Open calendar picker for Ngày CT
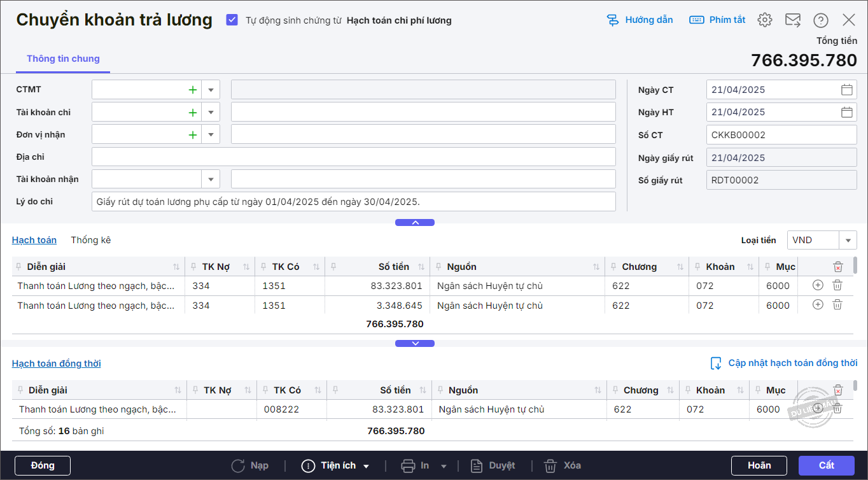The height and width of the screenshot is (480, 868). click(846, 90)
